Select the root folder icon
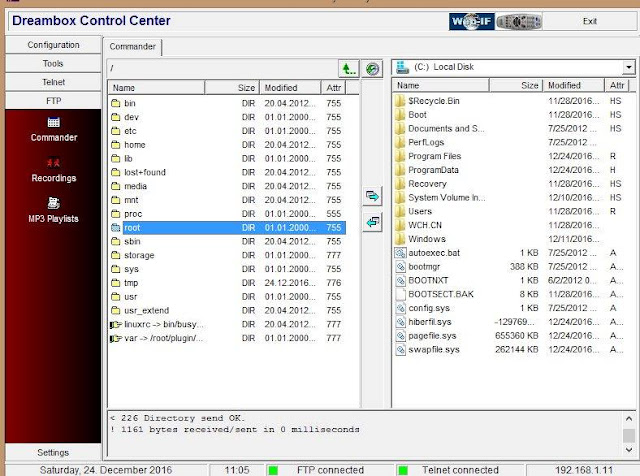This screenshot has height=476, width=640. [x=116, y=228]
